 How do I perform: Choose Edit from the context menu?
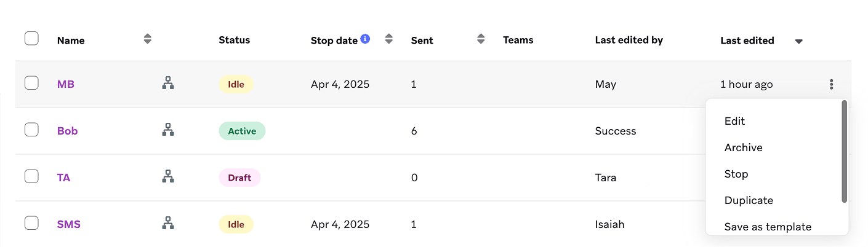[734, 121]
